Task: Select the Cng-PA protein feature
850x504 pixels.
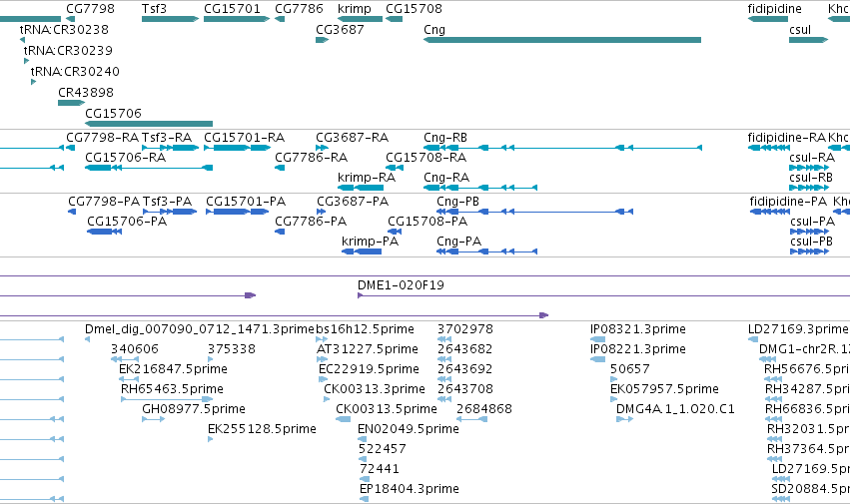Action: (x=486, y=252)
